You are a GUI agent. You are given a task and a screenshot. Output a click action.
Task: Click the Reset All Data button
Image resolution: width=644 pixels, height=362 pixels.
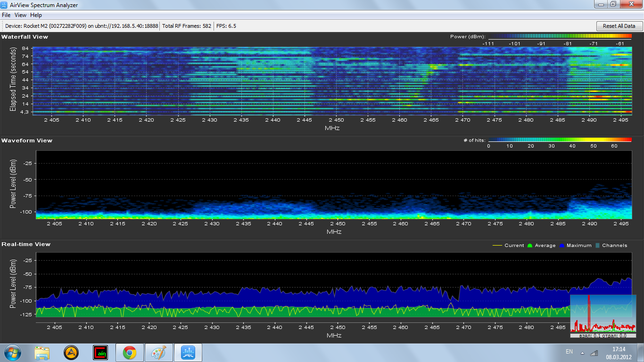point(619,26)
